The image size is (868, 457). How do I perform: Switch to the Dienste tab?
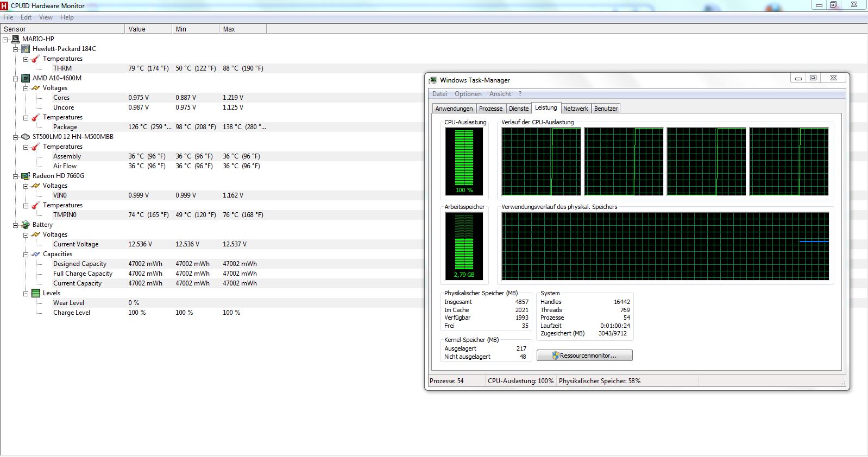519,109
